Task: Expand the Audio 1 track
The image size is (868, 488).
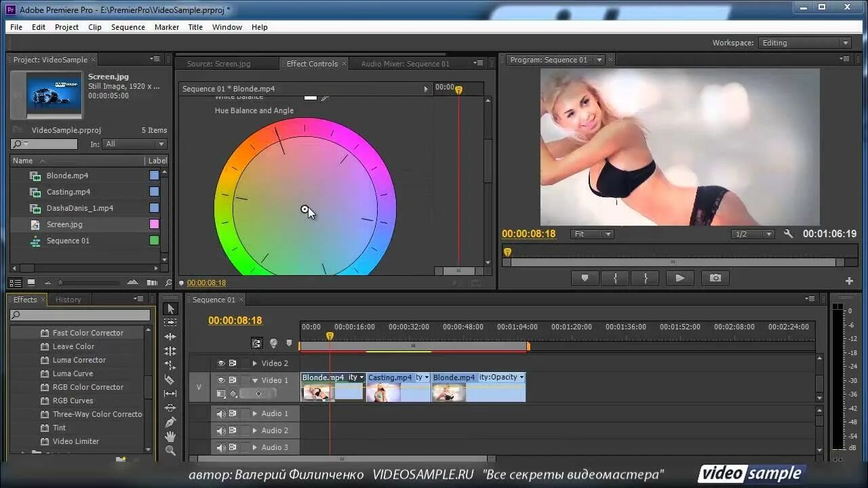Action: (x=255, y=413)
